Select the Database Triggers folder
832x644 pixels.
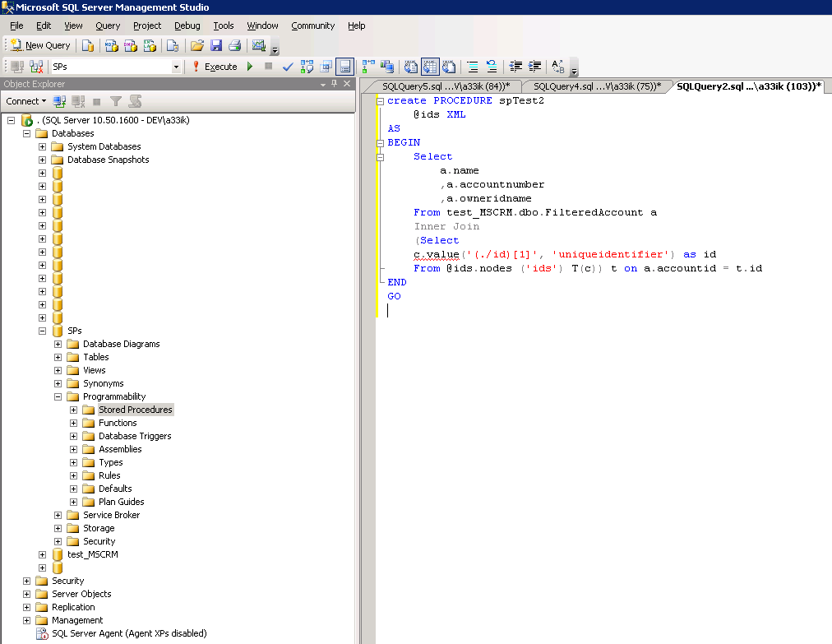135,437
